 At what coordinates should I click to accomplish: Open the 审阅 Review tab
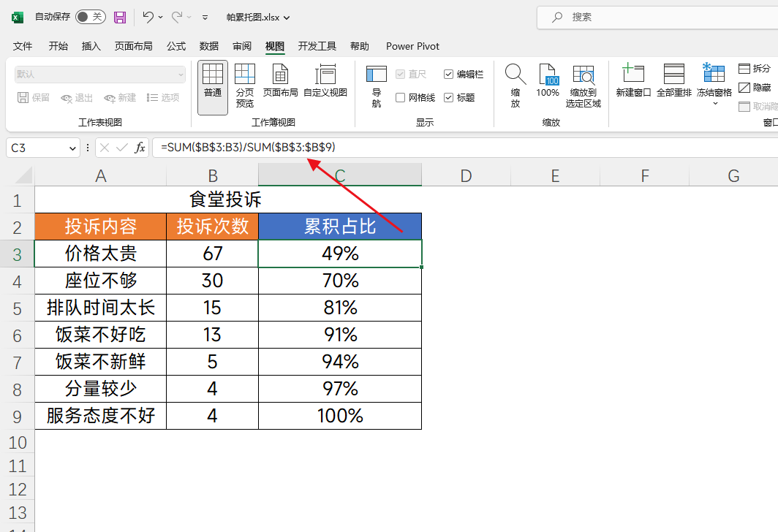(241, 46)
